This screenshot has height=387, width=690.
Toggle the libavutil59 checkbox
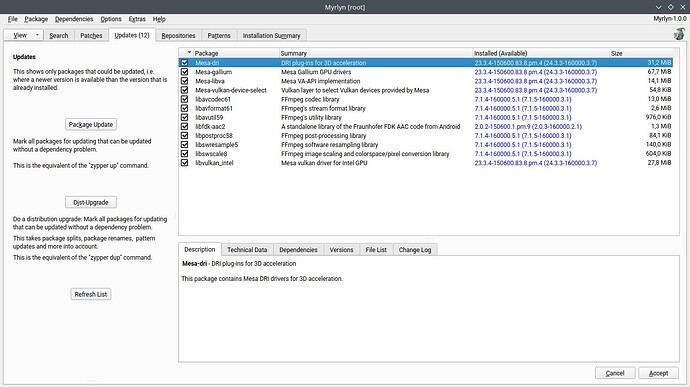coord(184,117)
